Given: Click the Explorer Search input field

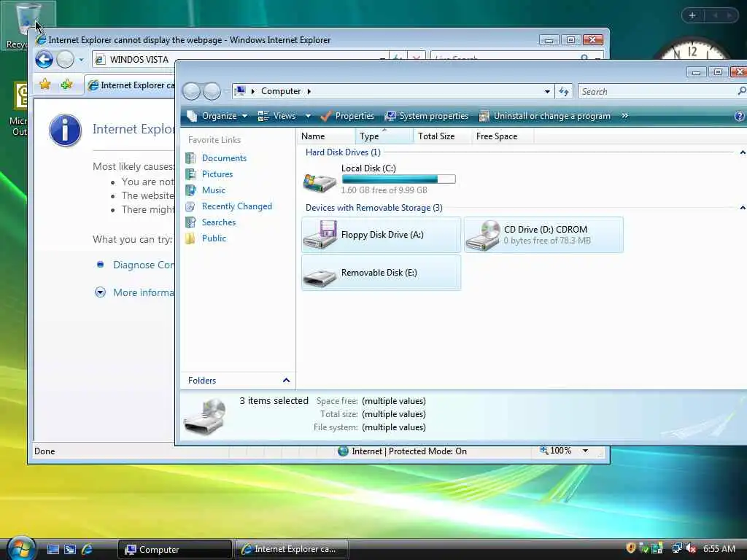Looking at the screenshot, I should tap(657, 91).
